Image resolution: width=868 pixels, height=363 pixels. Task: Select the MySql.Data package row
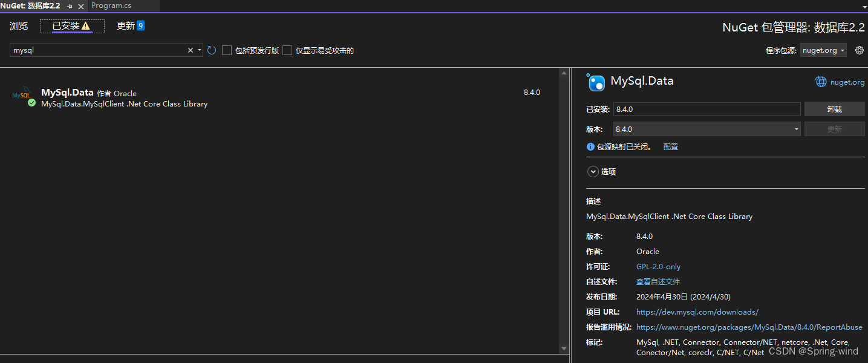[x=279, y=98]
